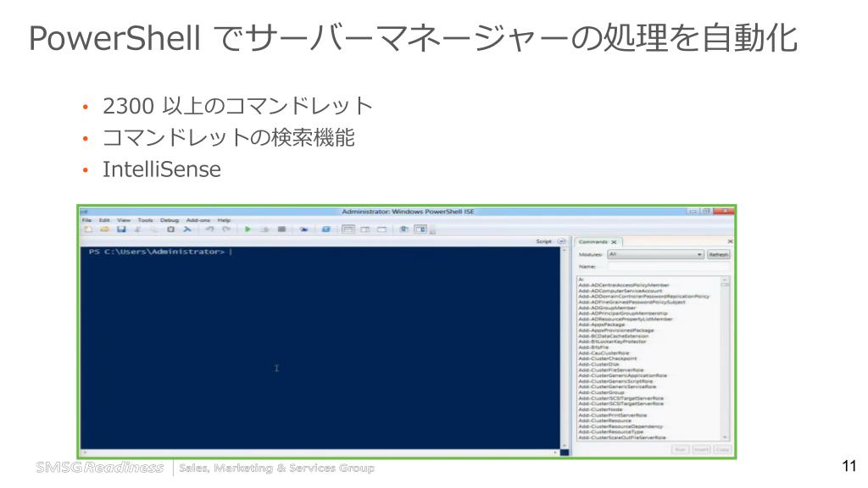868x488 pixels.
Task: Click the console prompt PS C:\Users\Administrator>
Action: click(x=157, y=252)
